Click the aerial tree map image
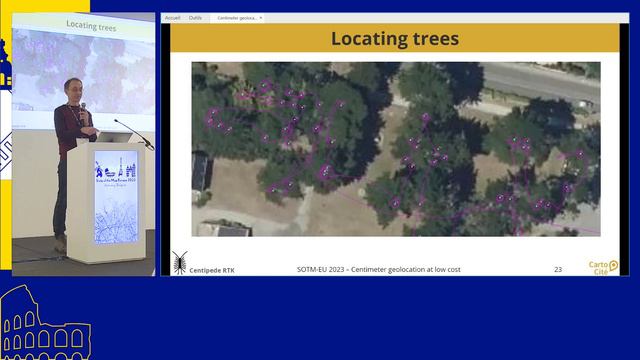The height and width of the screenshot is (360, 640). [x=396, y=149]
